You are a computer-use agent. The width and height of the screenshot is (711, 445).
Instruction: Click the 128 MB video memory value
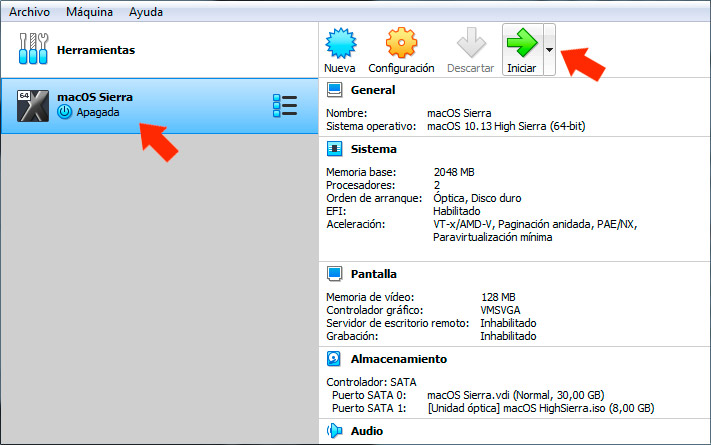point(498,297)
